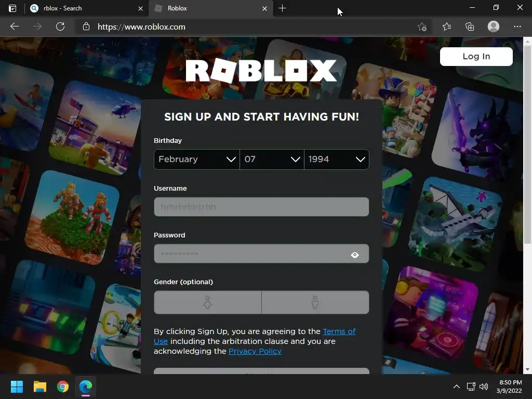
Task: Reload the page with refresh icon
Action: tap(60, 26)
